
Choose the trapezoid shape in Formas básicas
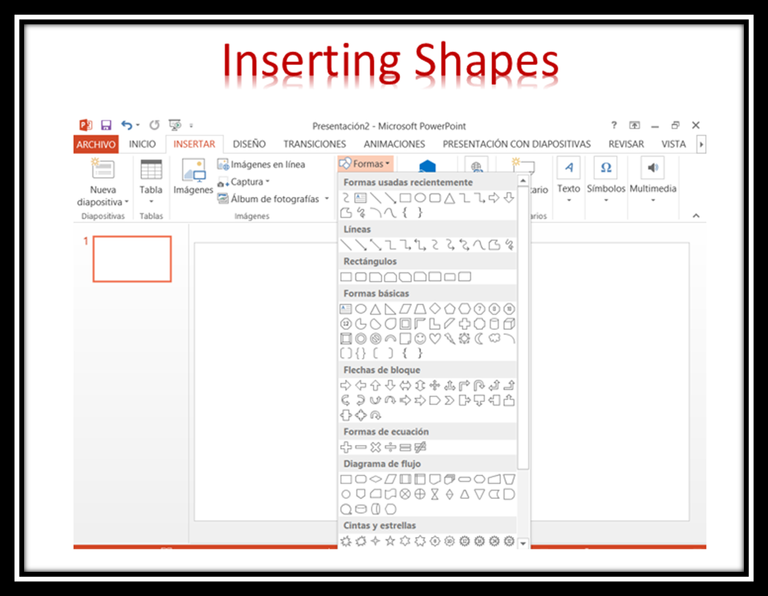click(x=420, y=309)
